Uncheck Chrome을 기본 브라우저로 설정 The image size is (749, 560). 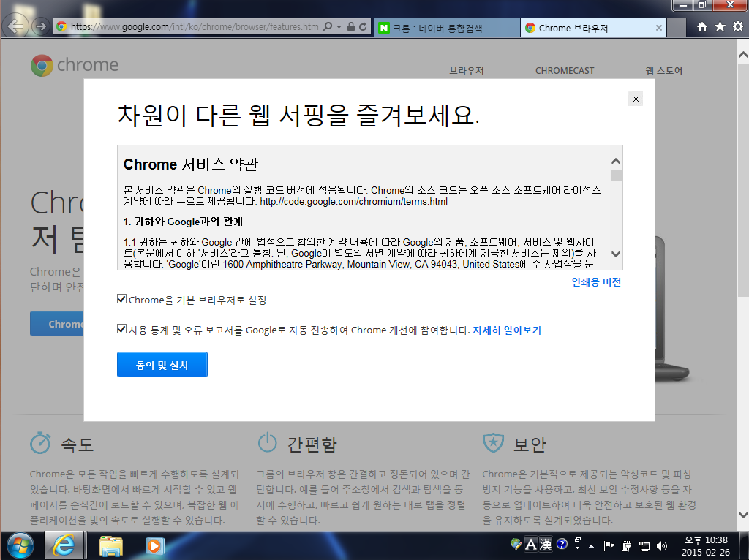[122, 299]
